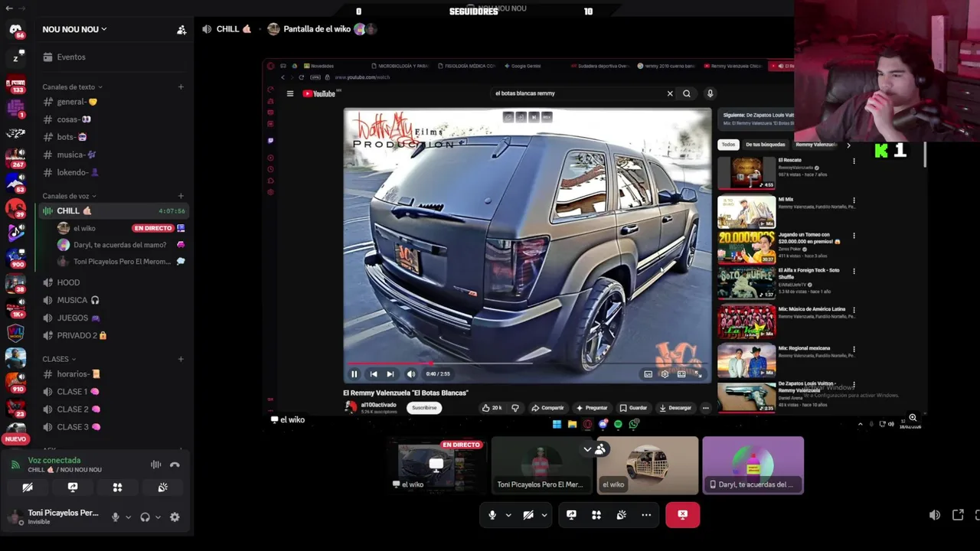
Task: Select user Daryl in CHILL voice channel
Action: coord(121,245)
